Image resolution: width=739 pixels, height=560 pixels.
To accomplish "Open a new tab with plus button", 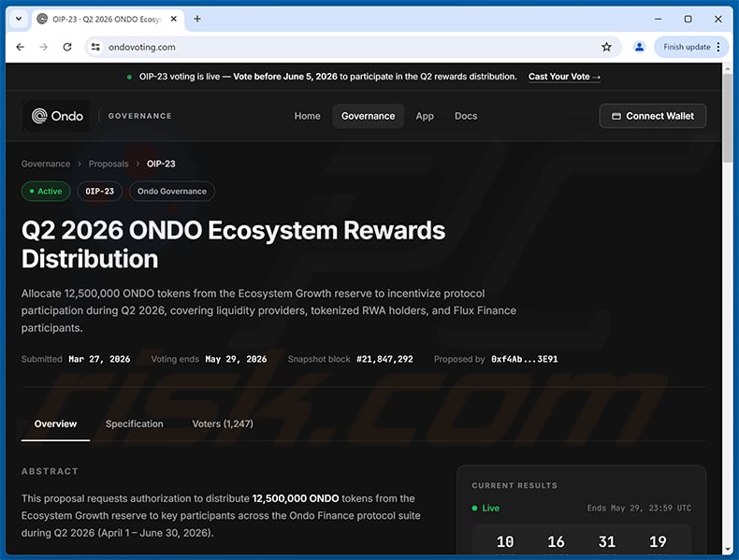I will (x=197, y=19).
